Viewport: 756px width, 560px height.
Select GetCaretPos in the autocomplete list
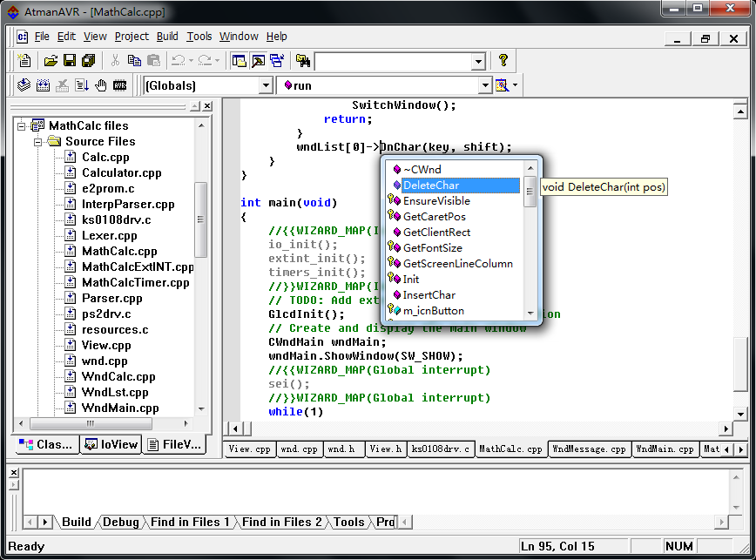pyautogui.click(x=434, y=217)
